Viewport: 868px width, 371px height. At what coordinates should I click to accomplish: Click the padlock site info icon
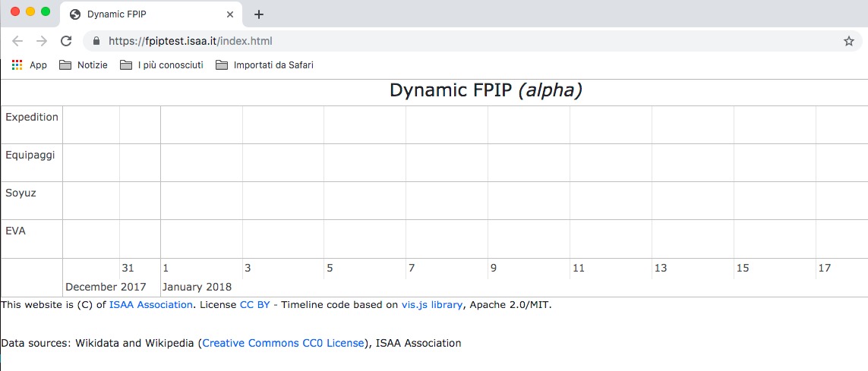(96, 41)
